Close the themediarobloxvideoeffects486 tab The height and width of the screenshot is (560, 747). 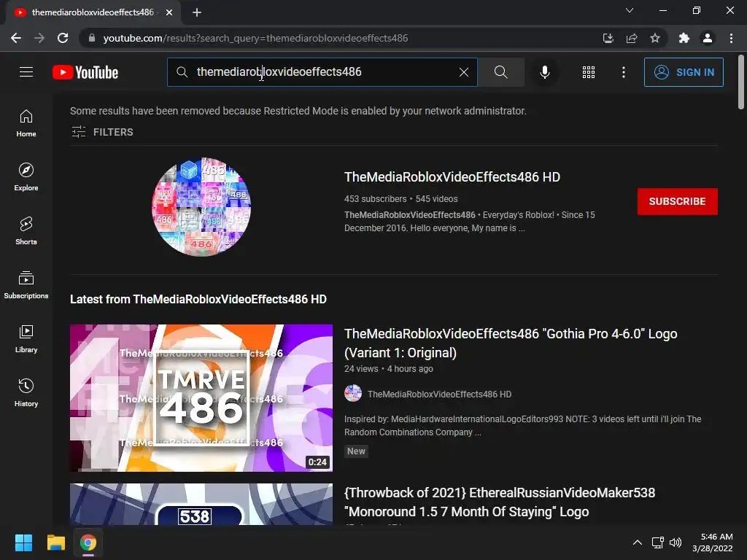tap(169, 12)
